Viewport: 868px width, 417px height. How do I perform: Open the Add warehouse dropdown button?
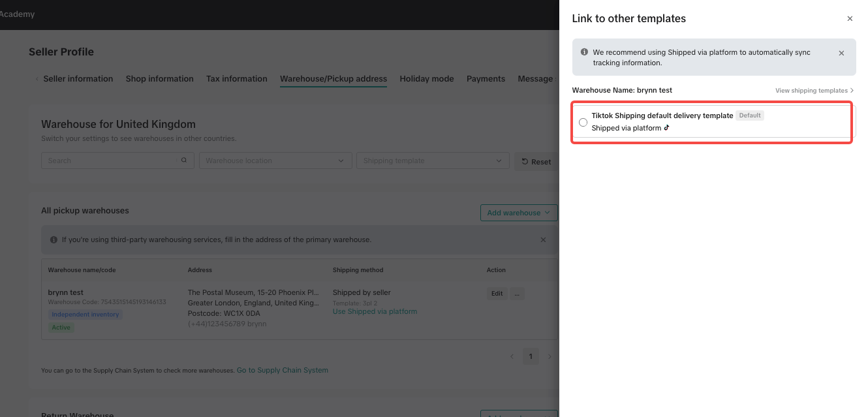(x=518, y=213)
